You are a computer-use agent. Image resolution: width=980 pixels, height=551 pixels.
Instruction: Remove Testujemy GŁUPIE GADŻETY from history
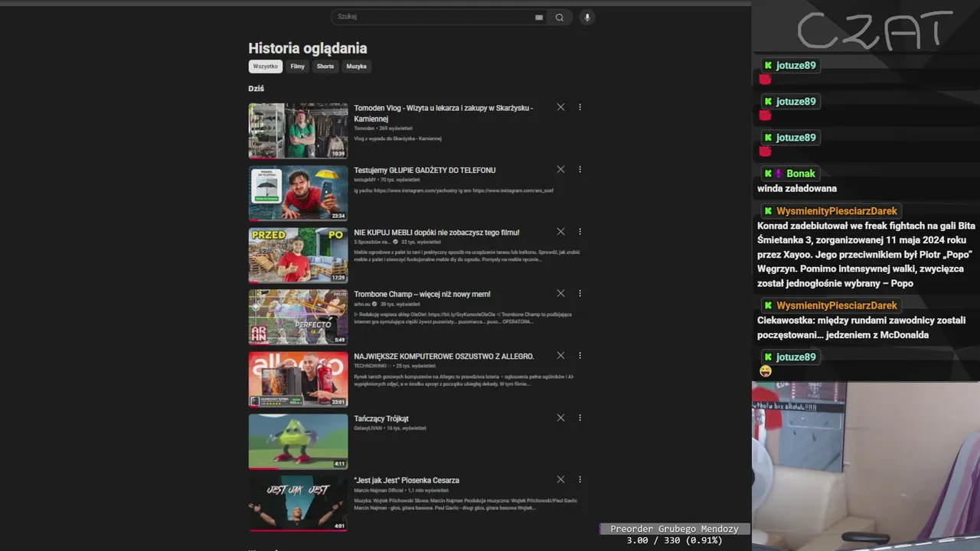pyautogui.click(x=560, y=169)
